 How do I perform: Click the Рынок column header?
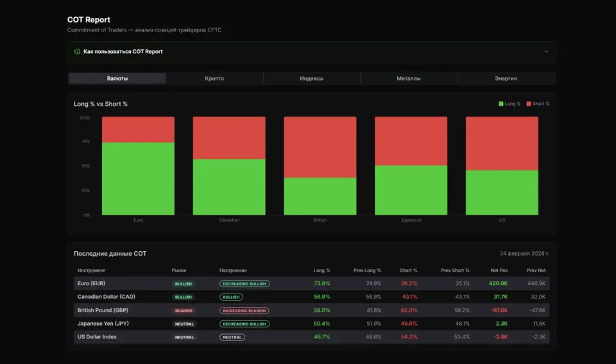(179, 270)
